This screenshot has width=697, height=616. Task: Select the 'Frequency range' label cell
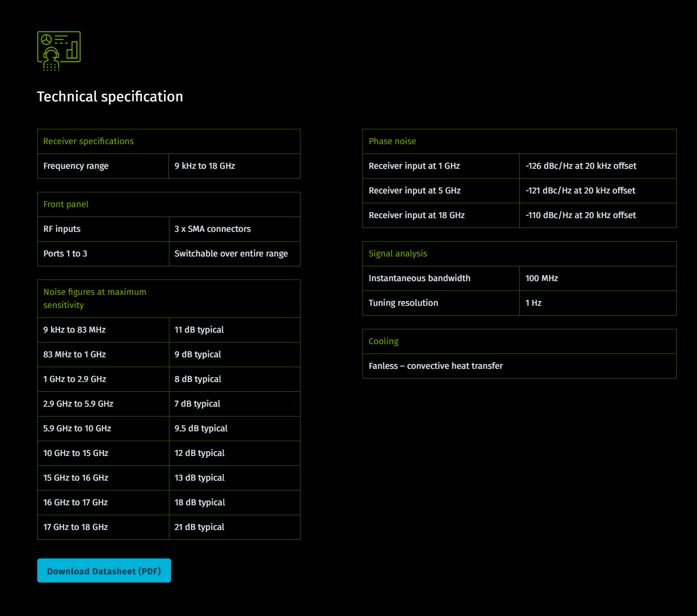click(x=103, y=166)
